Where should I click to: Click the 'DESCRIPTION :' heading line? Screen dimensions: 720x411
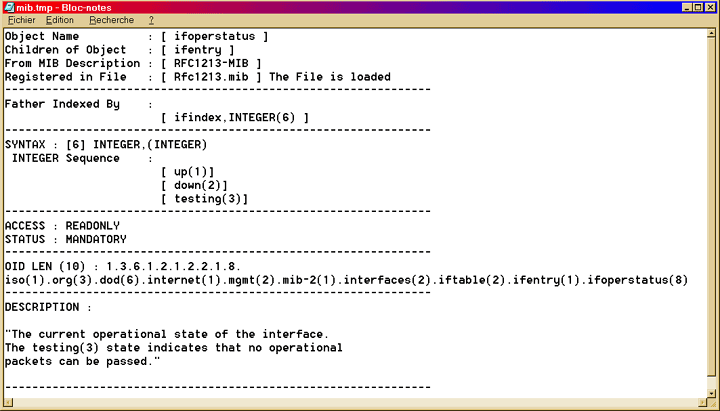48,307
